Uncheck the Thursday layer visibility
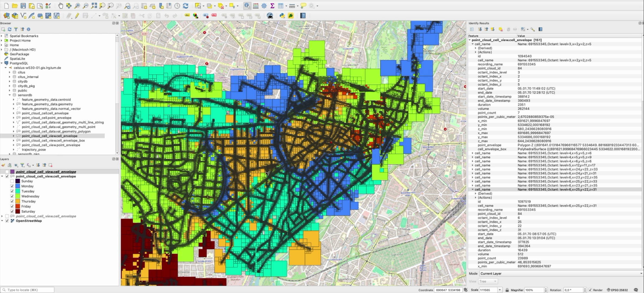This screenshot has width=644, height=293. point(12,201)
